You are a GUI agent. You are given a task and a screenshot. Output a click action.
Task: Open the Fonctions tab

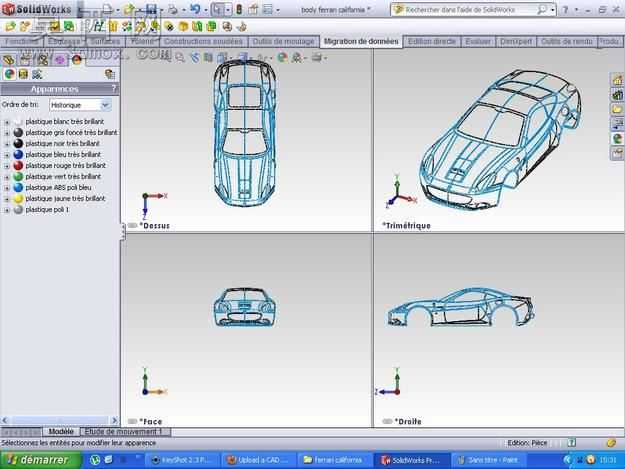tap(21, 41)
